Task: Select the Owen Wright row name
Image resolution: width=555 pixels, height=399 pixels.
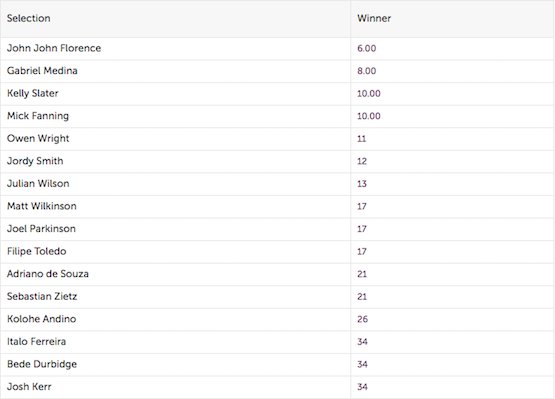Action: [x=38, y=138]
